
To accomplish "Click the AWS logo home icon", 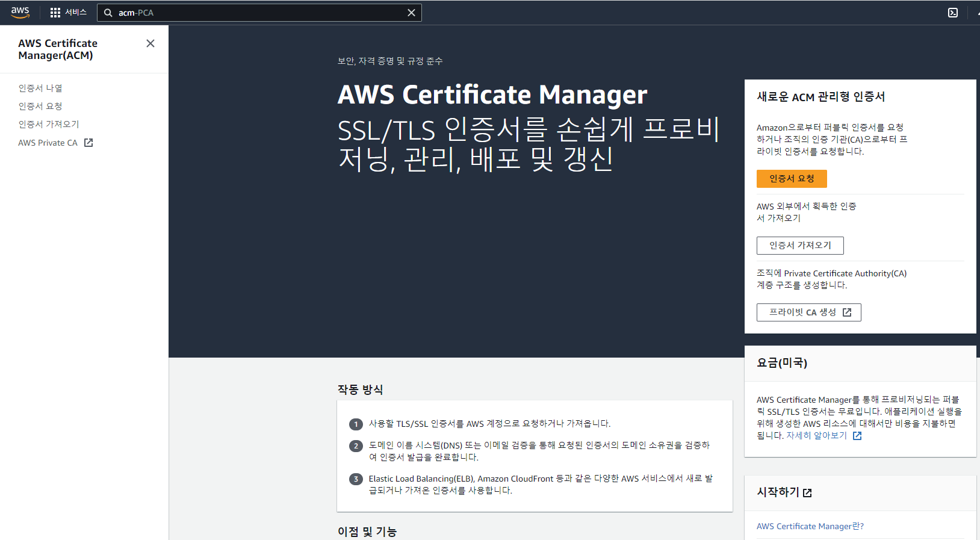I will 20,13.
